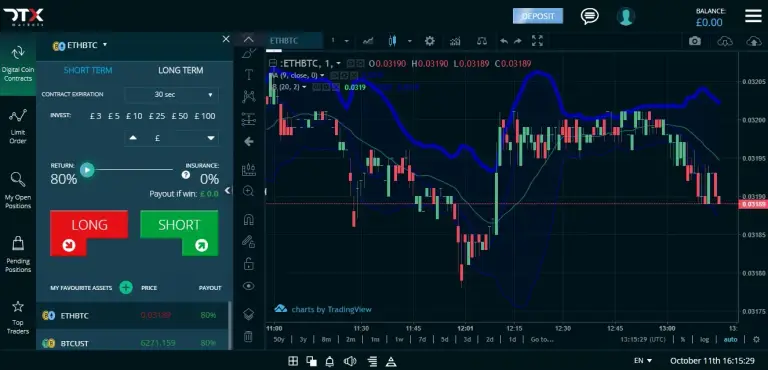
Task: Click the back arrow in drawing toolbar
Action: (x=249, y=142)
